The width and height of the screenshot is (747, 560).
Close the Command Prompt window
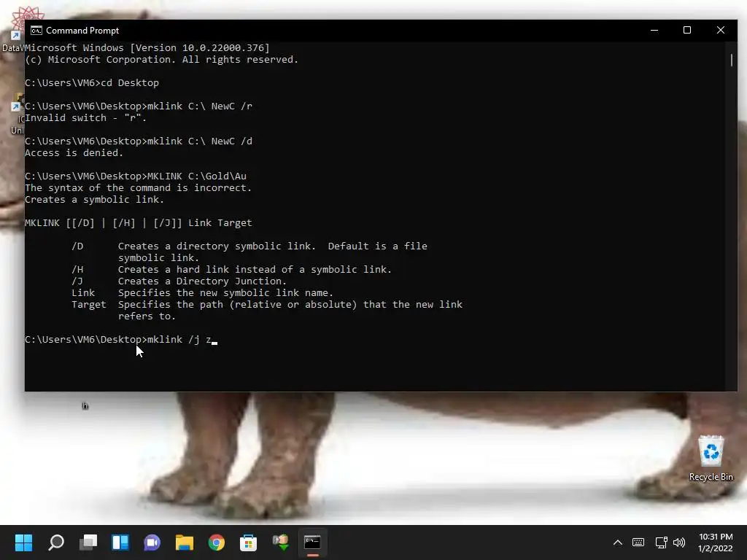pyautogui.click(x=720, y=30)
